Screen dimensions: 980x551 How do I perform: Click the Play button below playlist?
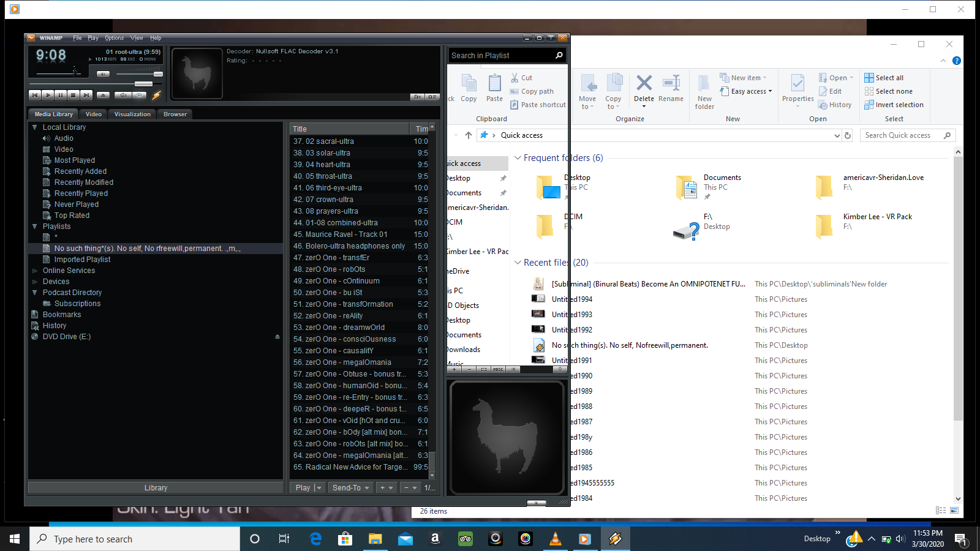303,488
